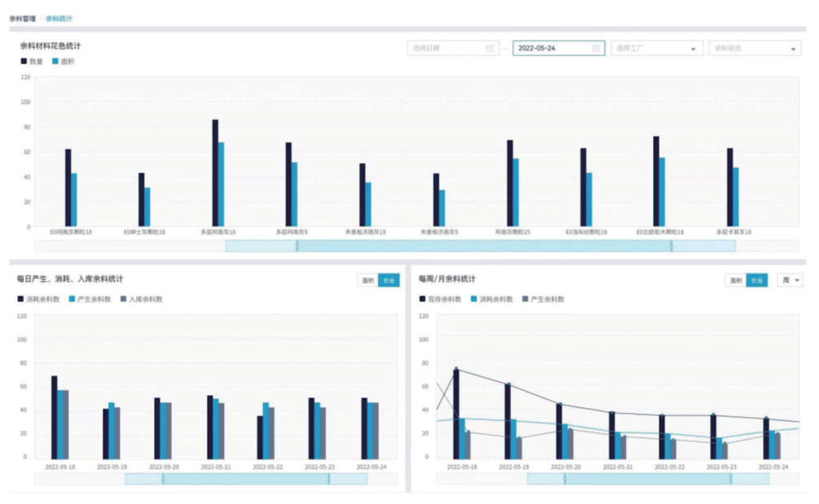
Task: Grab the start handle of material chart zoom slider
Action: pos(297,246)
